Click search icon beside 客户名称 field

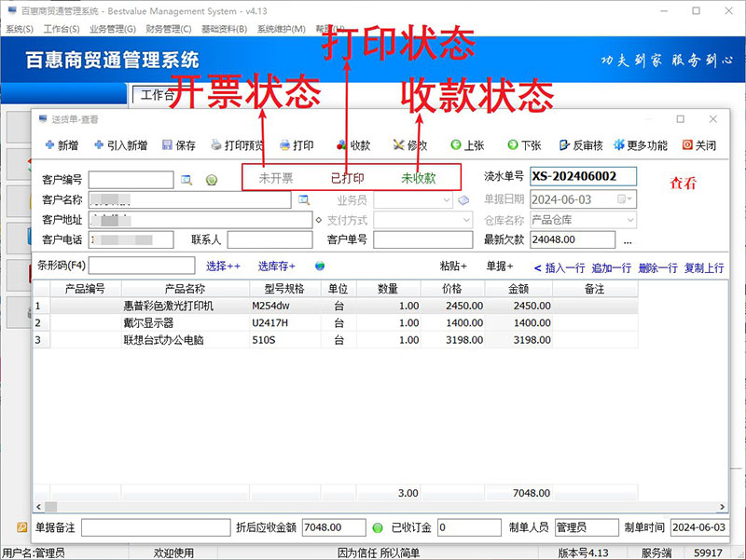(x=304, y=199)
